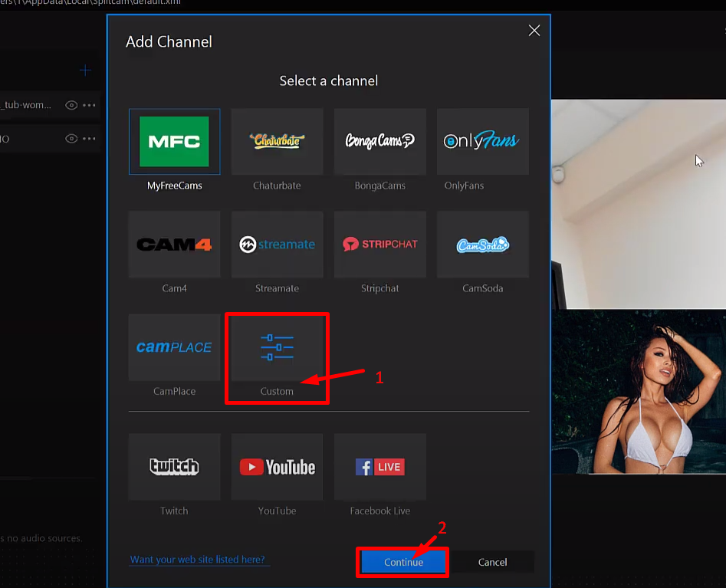Choose the Cam4 channel tile
726x588 pixels.
point(175,245)
